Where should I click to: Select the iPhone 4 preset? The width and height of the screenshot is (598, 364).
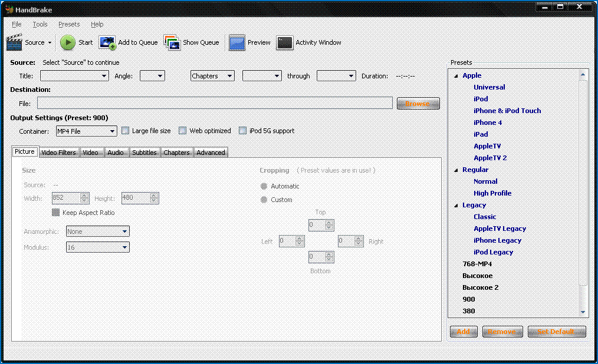pyautogui.click(x=488, y=123)
